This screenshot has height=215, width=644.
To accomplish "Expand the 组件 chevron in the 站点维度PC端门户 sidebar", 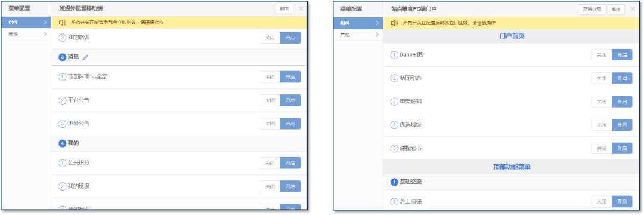I will pyautogui.click(x=377, y=23).
